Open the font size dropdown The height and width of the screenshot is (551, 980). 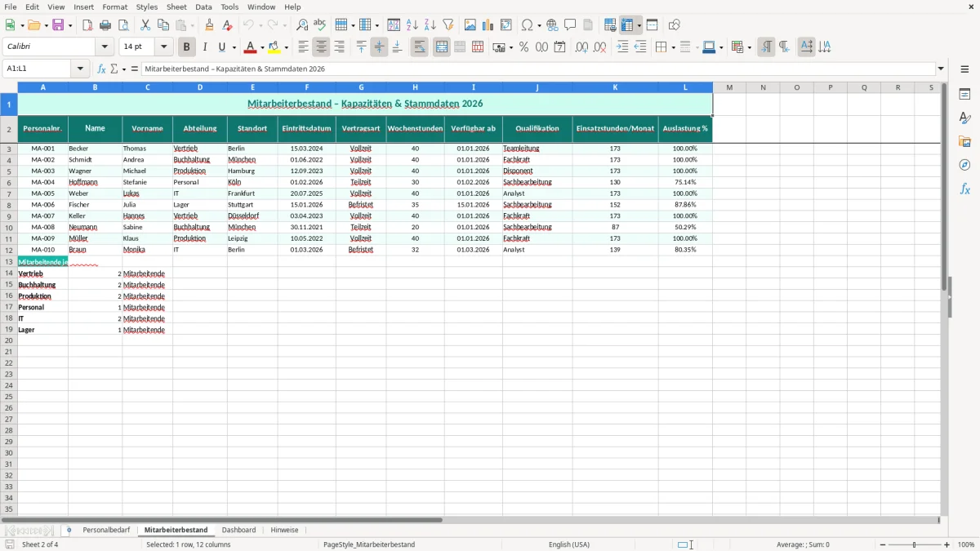[x=163, y=47]
